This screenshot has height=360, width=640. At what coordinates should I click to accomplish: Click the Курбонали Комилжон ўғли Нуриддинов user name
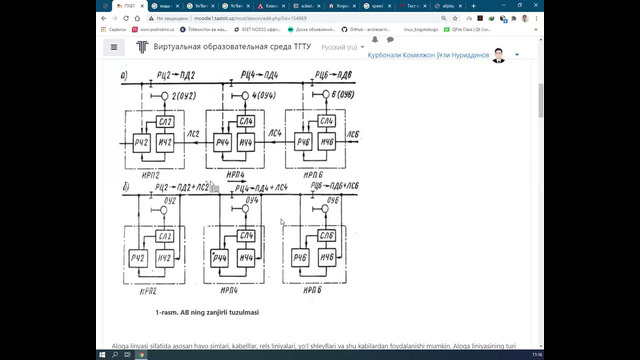coord(428,55)
